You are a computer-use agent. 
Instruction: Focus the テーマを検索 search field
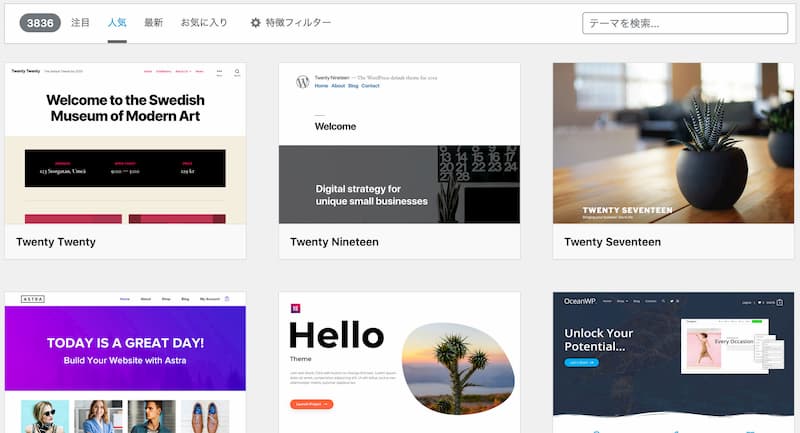click(x=685, y=23)
